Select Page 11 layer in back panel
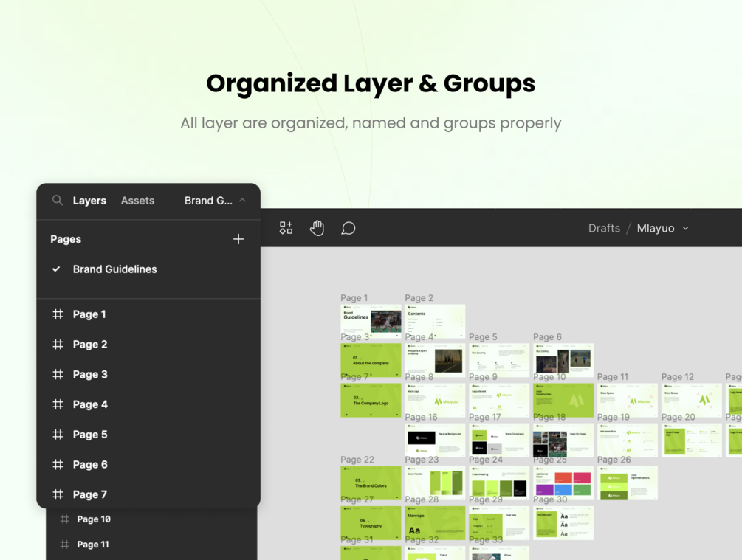The height and width of the screenshot is (560, 742). [x=151, y=545]
